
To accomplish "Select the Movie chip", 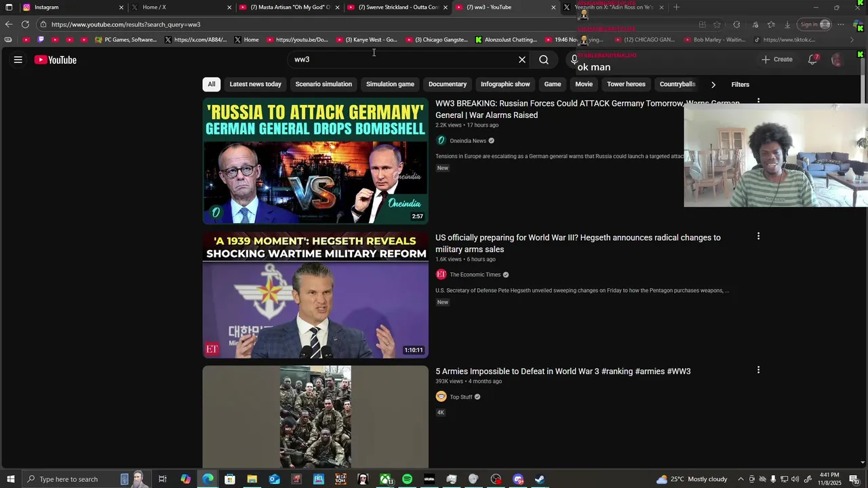I will coord(584,84).
